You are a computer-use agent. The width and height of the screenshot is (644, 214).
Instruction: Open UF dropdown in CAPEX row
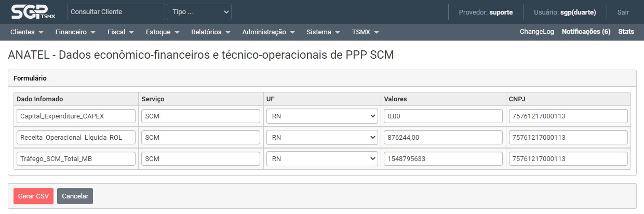click(322, 116)
